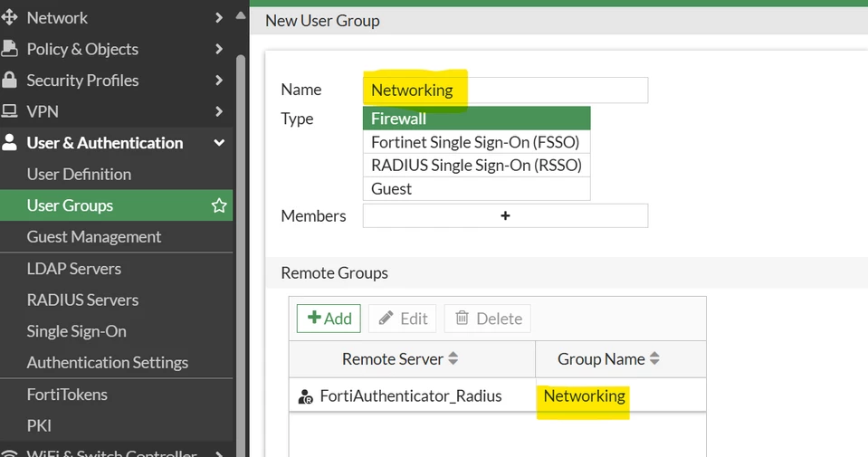This screenshot has width=868, height=457.
Task: Click the Name input field
Action: [x=505, y=90]
